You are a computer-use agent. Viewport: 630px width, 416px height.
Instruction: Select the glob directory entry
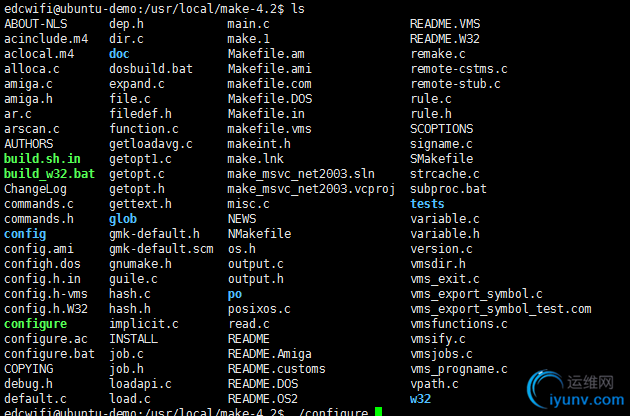[123, 219]
